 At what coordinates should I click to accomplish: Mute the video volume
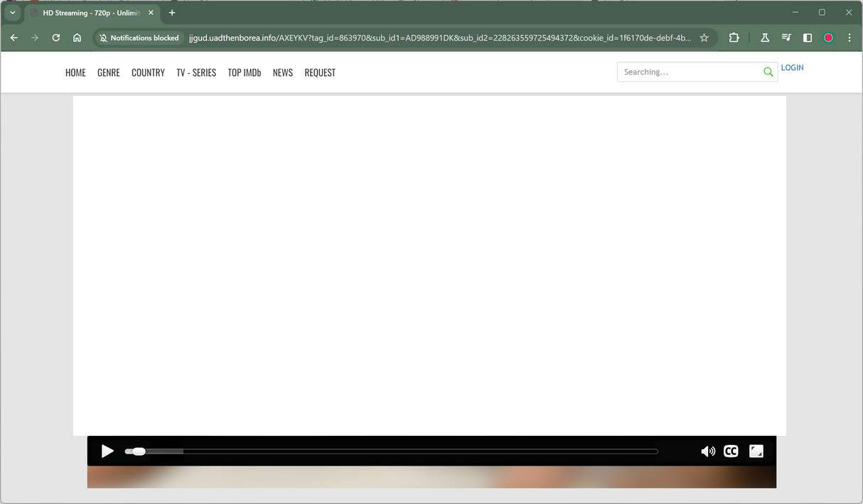(708, 451)
